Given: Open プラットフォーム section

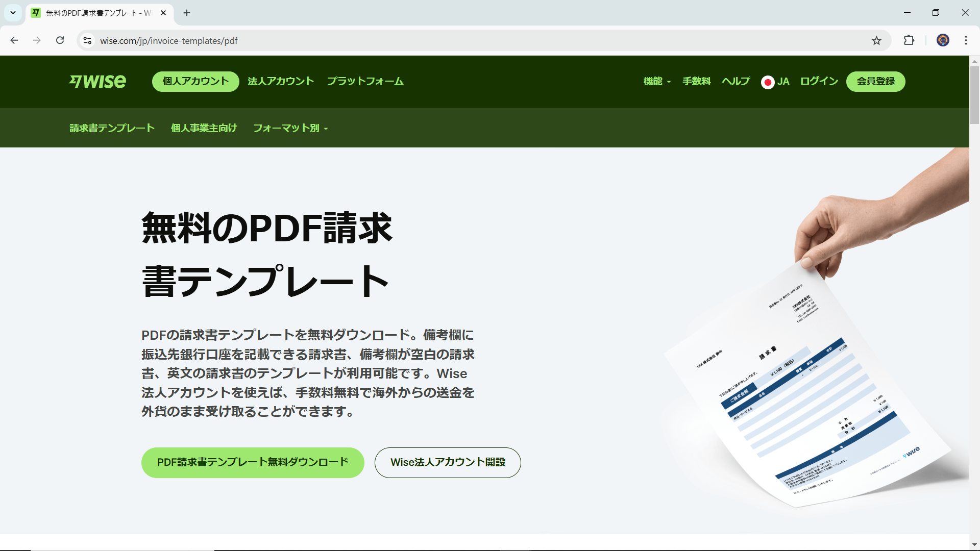Looking at the screenshot, I should click(x=365, y=82).
